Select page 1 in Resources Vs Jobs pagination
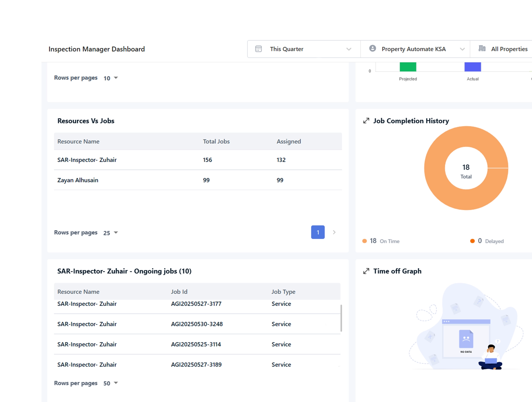Viewport: 532px width, 402px height. pos(318,232)
